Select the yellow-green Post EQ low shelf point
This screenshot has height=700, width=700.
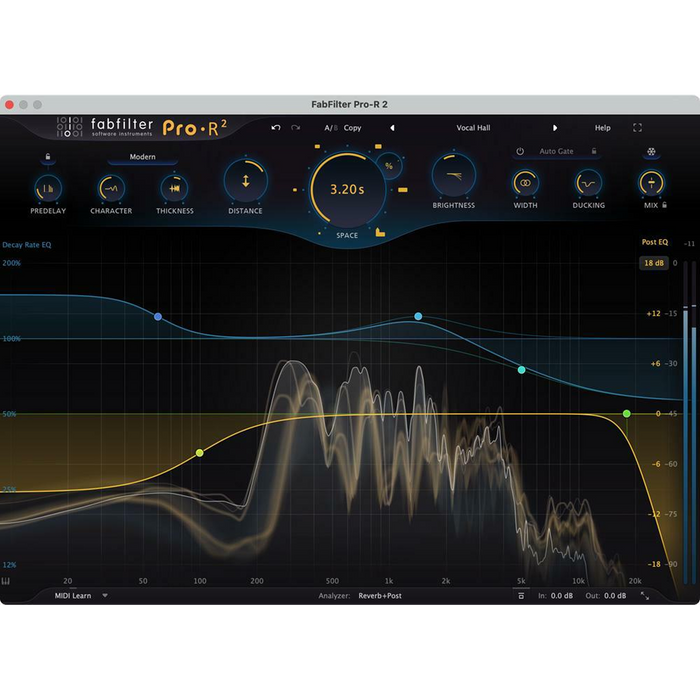click(x=200, y=453)
